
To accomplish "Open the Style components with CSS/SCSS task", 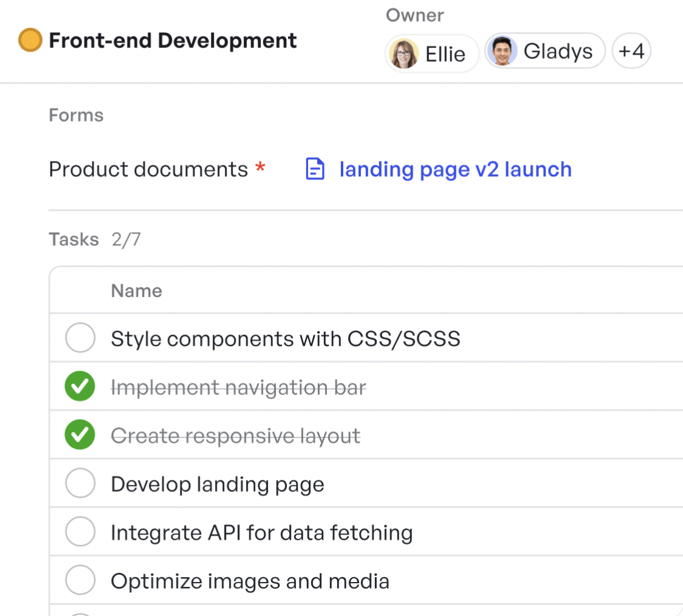I will coord(286,339).
